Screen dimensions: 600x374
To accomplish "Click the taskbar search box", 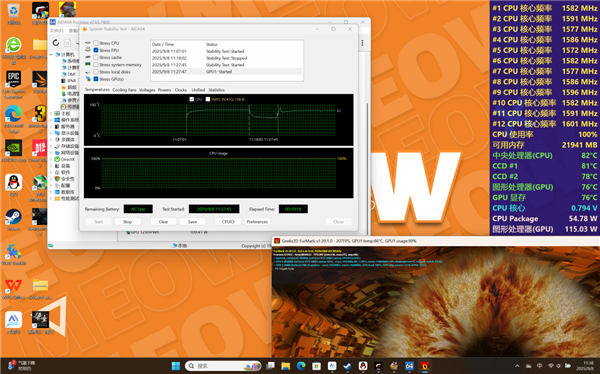I will [223, 366].
